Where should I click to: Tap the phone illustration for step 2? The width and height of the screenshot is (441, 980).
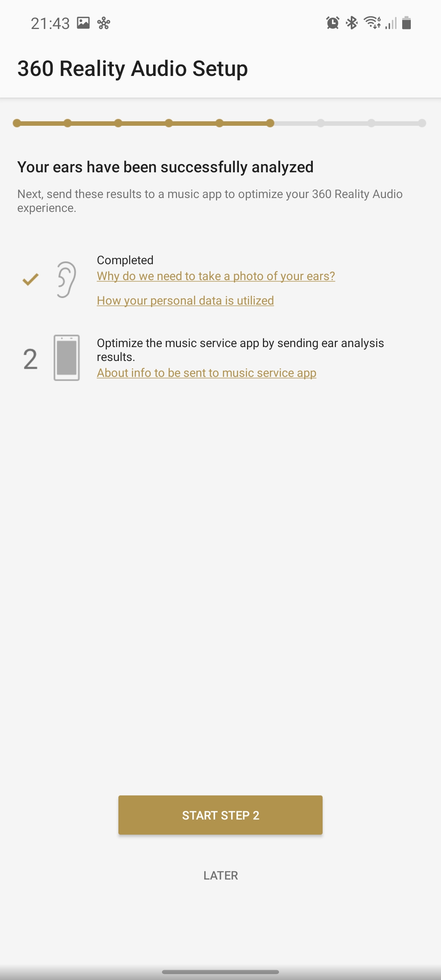(67, 358)
